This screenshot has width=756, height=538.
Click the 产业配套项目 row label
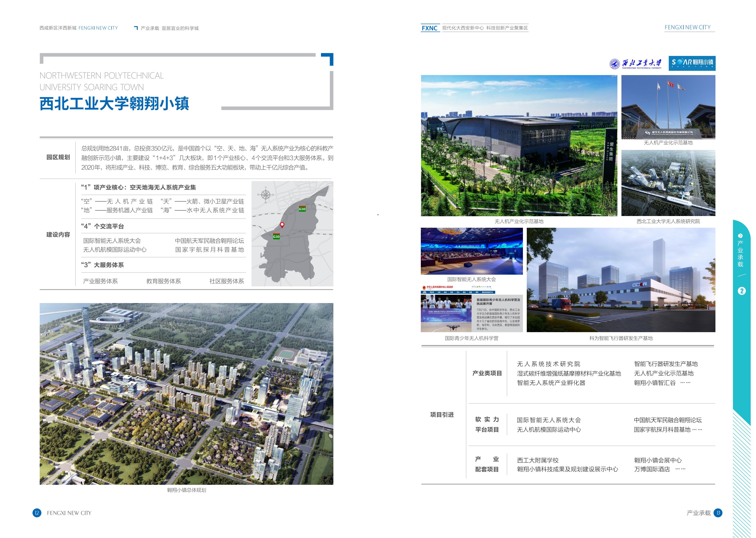click(x=487, y=464)
